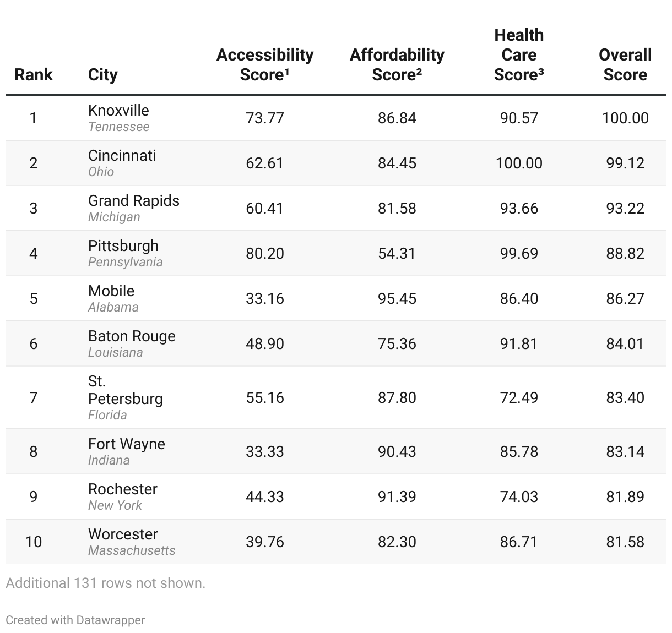672x633 pixels.
Task: Click the City column header
Action: coord(103,74)
